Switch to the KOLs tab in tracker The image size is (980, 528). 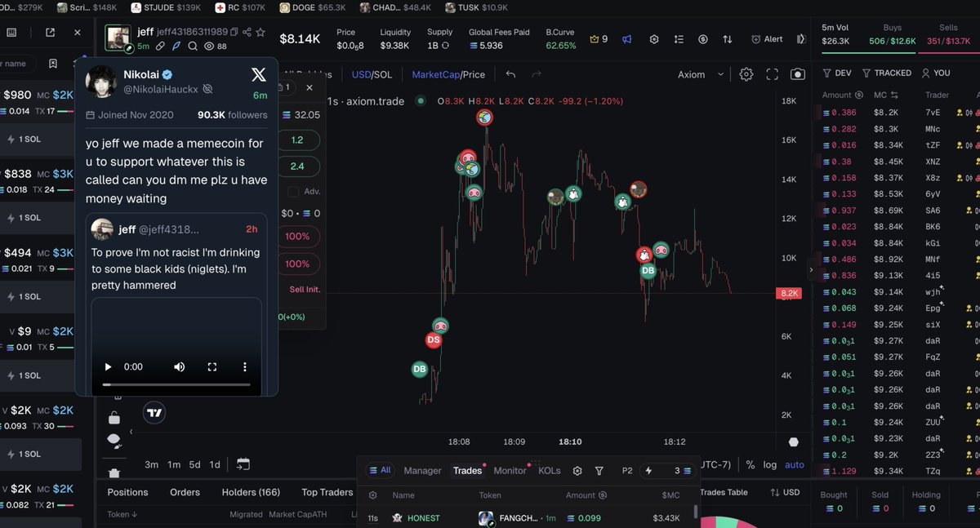tap(550, 471)
